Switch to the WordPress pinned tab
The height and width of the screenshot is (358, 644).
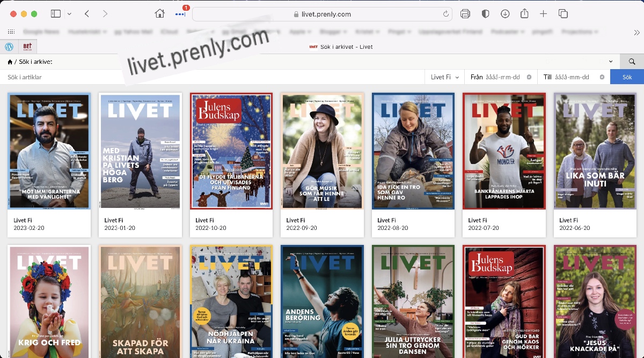[x=9, y=47]
